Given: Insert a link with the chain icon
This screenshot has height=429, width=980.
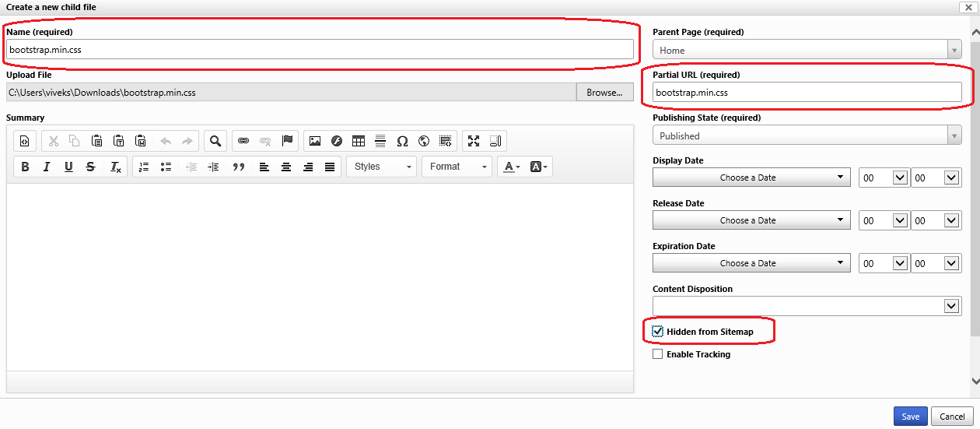Looking at the screenshot, I should tap(243, 141).
